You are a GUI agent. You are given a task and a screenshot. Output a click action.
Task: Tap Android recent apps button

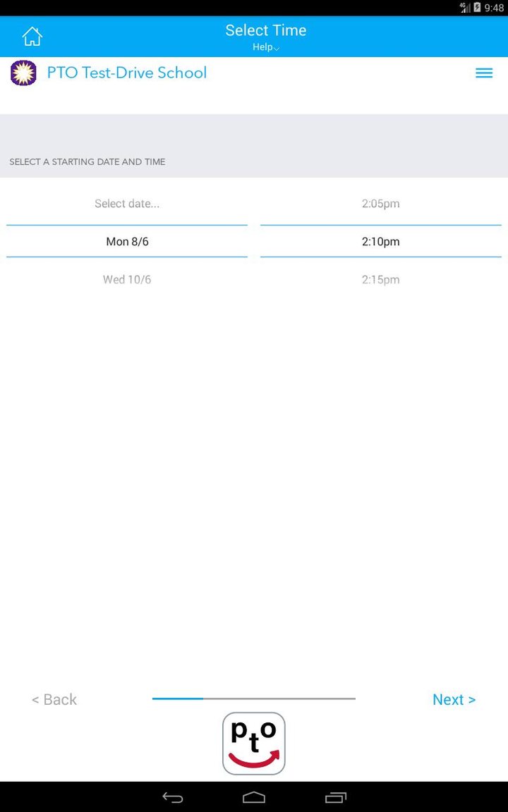click(x=335, y=797)
